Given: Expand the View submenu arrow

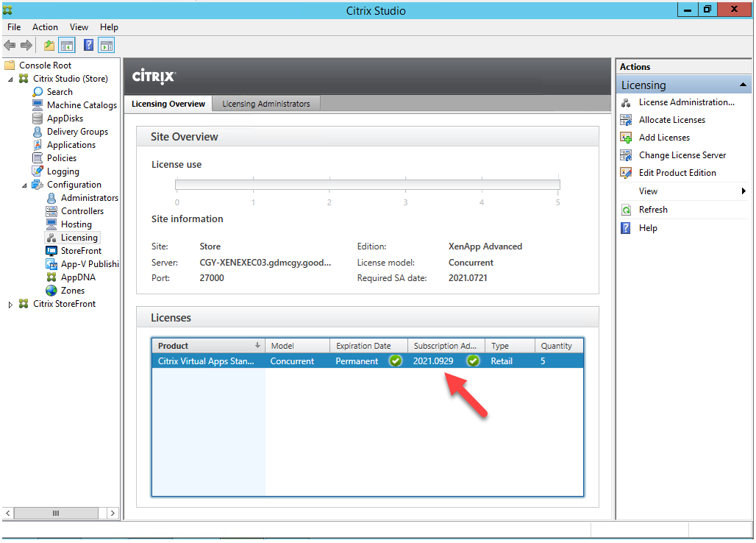Looking at the screenshot, I should [743, 191].
